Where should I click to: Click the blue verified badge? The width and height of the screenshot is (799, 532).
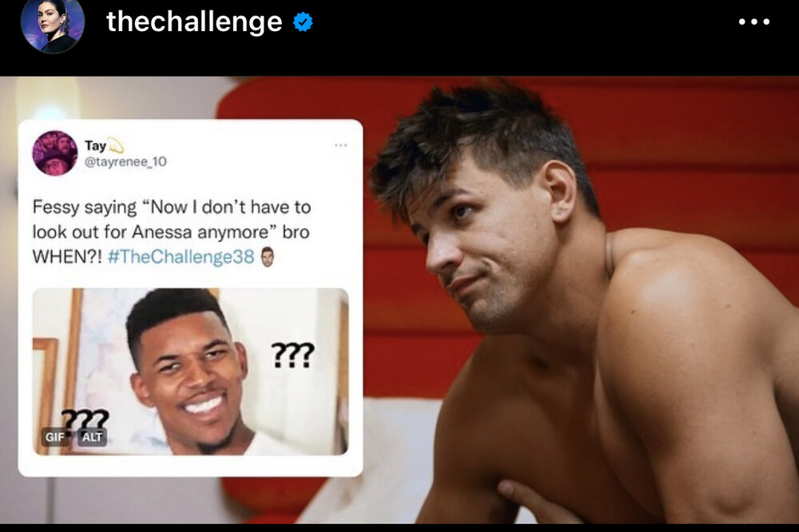303,22
